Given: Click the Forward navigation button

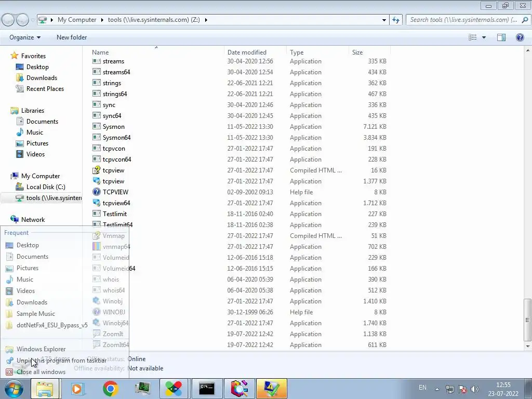Looking at the screenshot, I should pyautogui.click(x=22, y=20).
